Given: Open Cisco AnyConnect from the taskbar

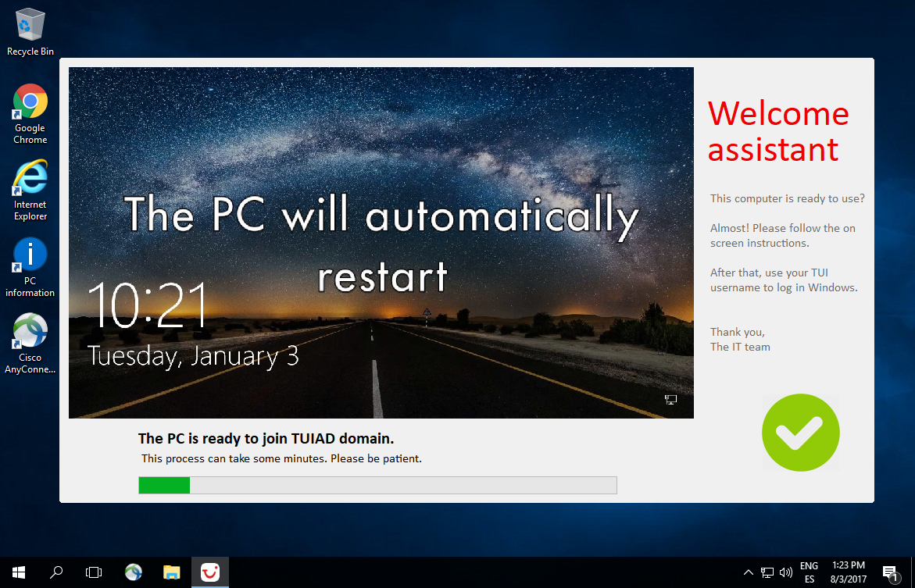Looking at the screenshot, I should [134, 572].
